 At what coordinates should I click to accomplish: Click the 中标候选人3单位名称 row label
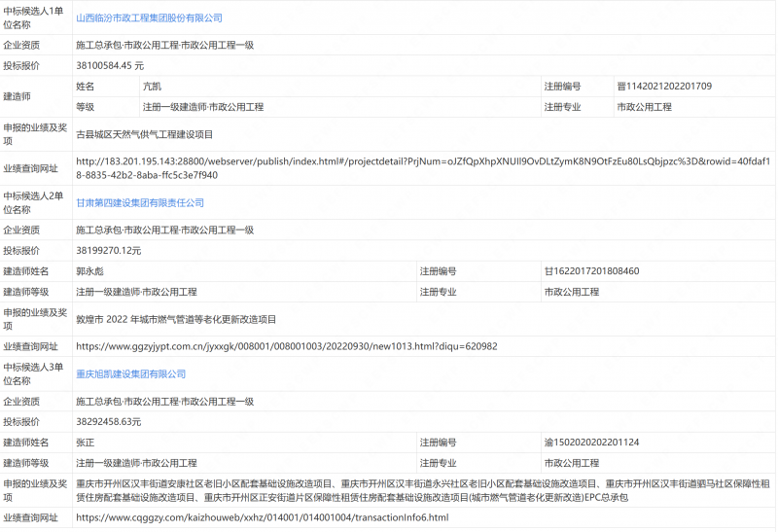point(34,373)
